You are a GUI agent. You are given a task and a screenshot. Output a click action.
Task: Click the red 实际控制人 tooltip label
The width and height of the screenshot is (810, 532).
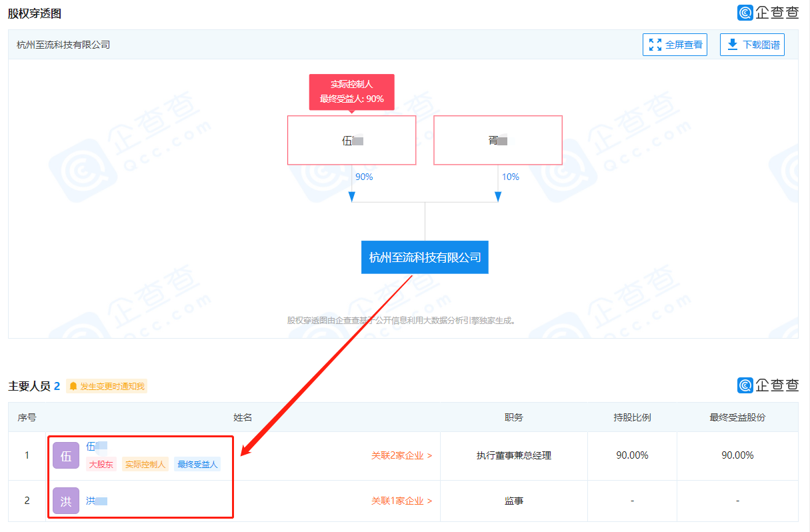351,92
